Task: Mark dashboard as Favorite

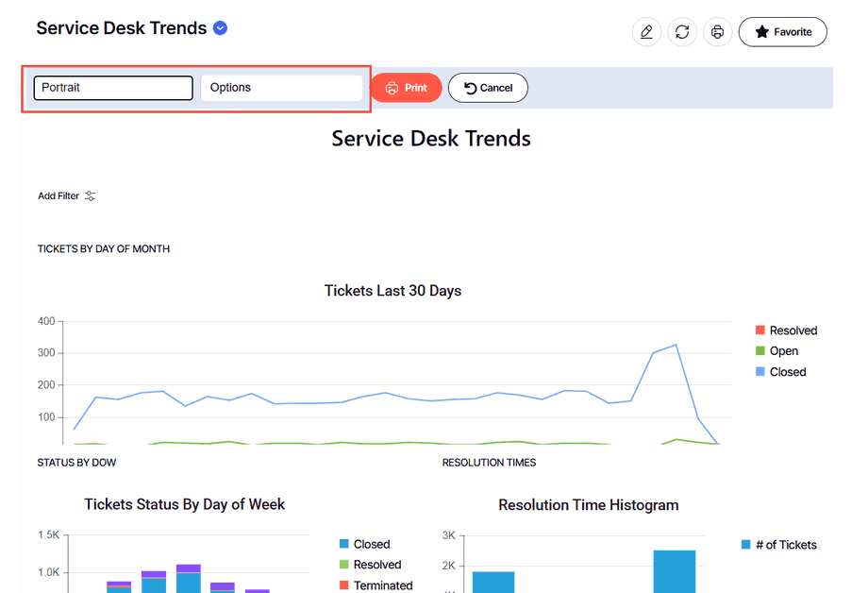Action: tap(782, 32)
